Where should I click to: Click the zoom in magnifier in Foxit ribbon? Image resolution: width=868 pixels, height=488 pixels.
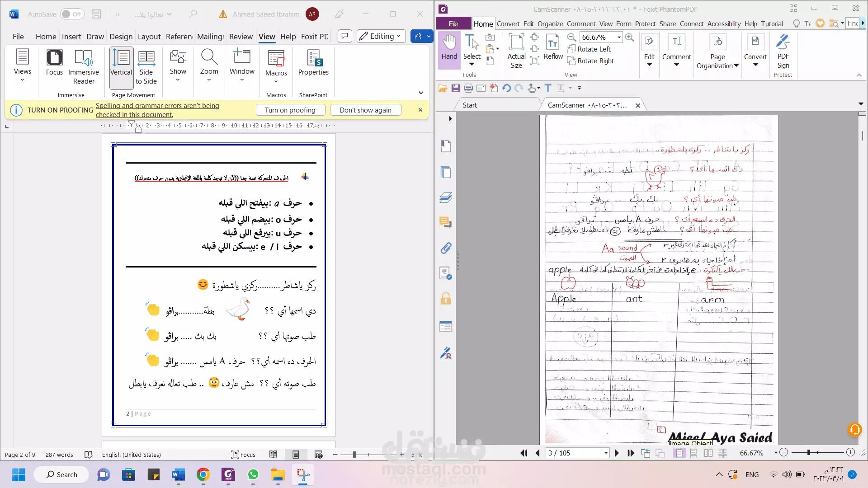click(x=630, y=37)
